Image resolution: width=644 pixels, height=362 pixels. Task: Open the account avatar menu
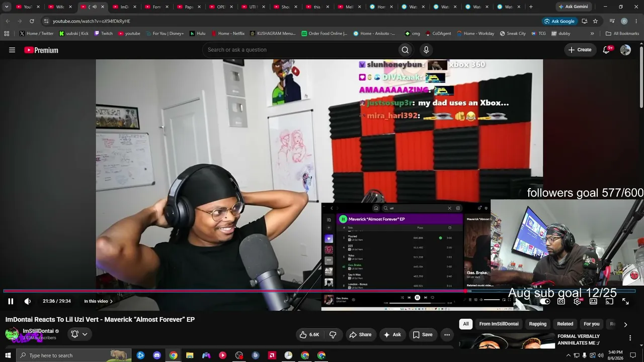pyautogui.click(x=625, y=50)
